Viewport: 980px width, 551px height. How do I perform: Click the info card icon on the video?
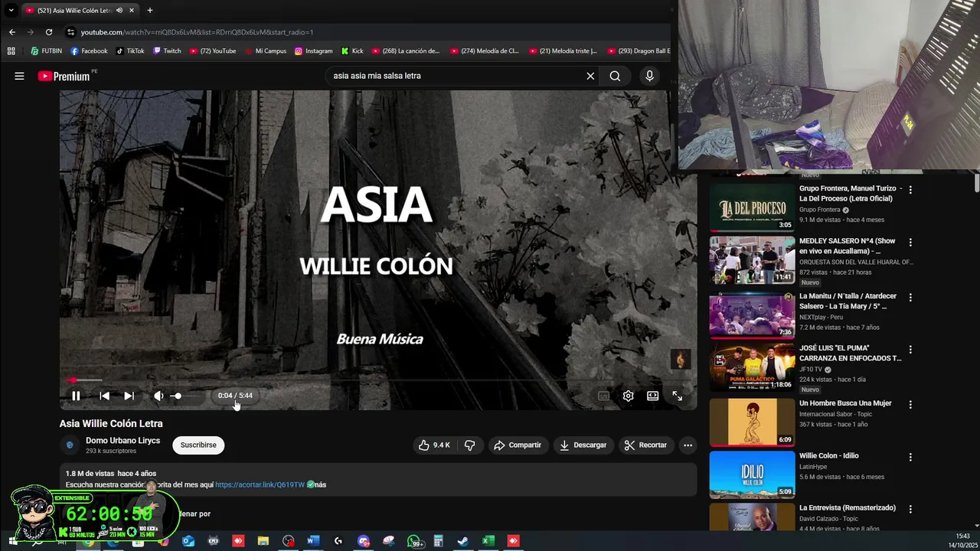680,359
